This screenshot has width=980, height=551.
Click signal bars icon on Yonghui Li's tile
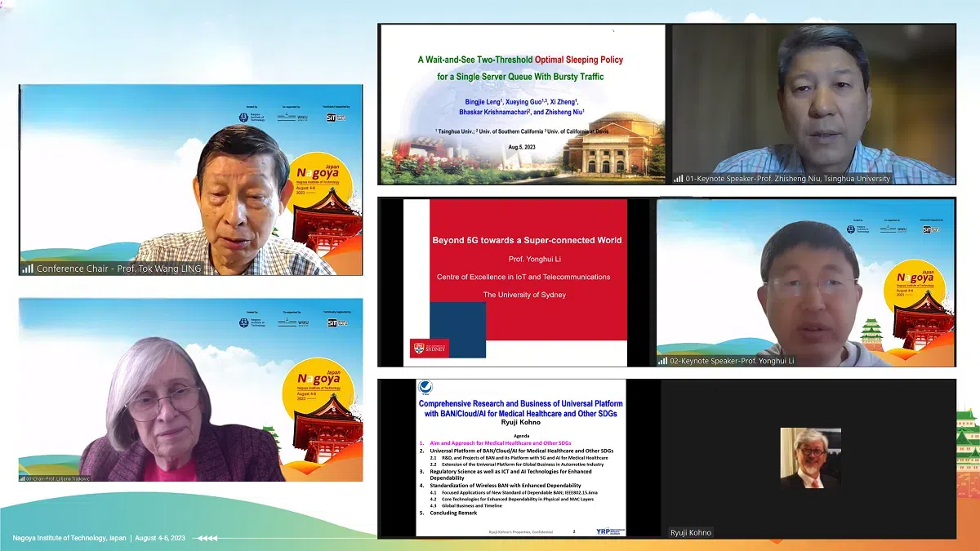pyautogui.click(x=664, y=361)
